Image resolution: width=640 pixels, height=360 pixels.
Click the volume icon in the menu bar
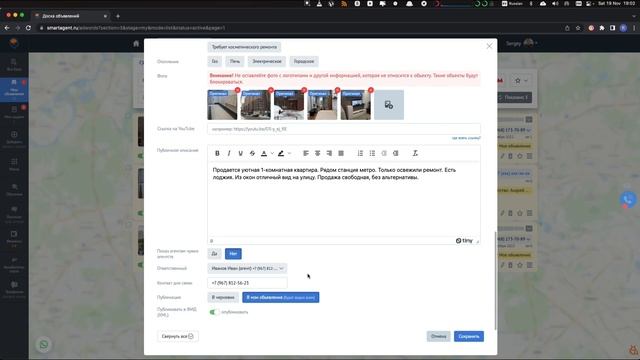(x=555, y=3)
